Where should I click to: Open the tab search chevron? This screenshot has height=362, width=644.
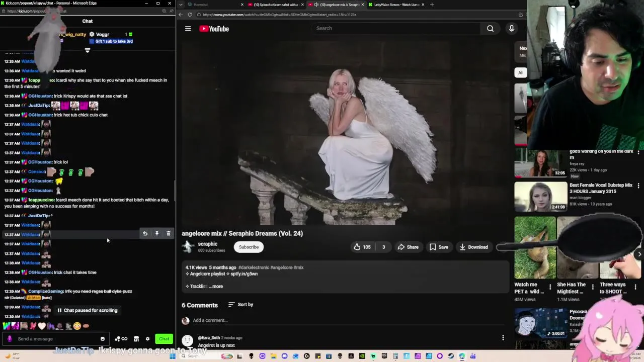(181, 5)
